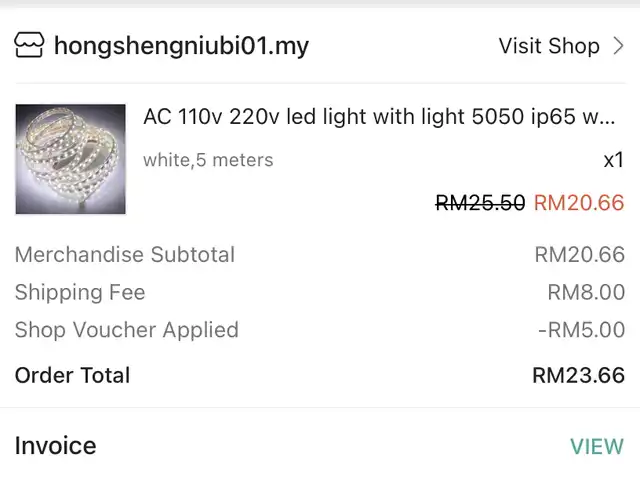Tap the Invoice row label
This screenshot has width=640, height=480.
pyautogui.click(x=56, y=446)
